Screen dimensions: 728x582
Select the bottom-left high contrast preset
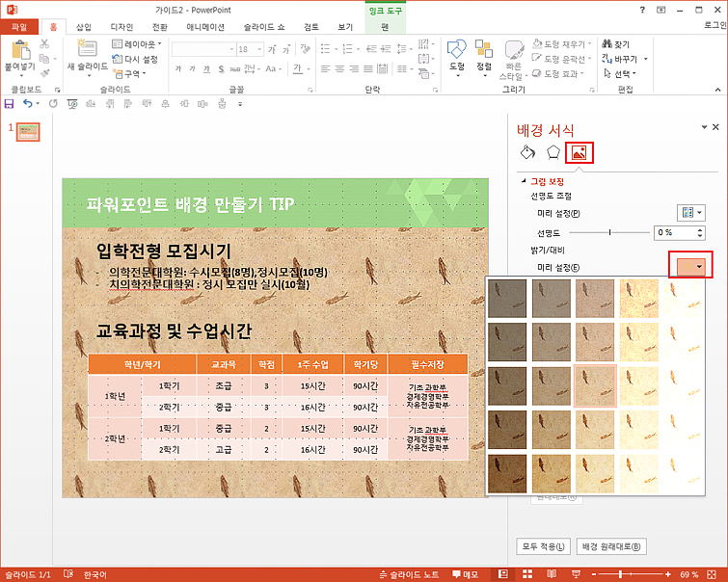pos(507,473)
